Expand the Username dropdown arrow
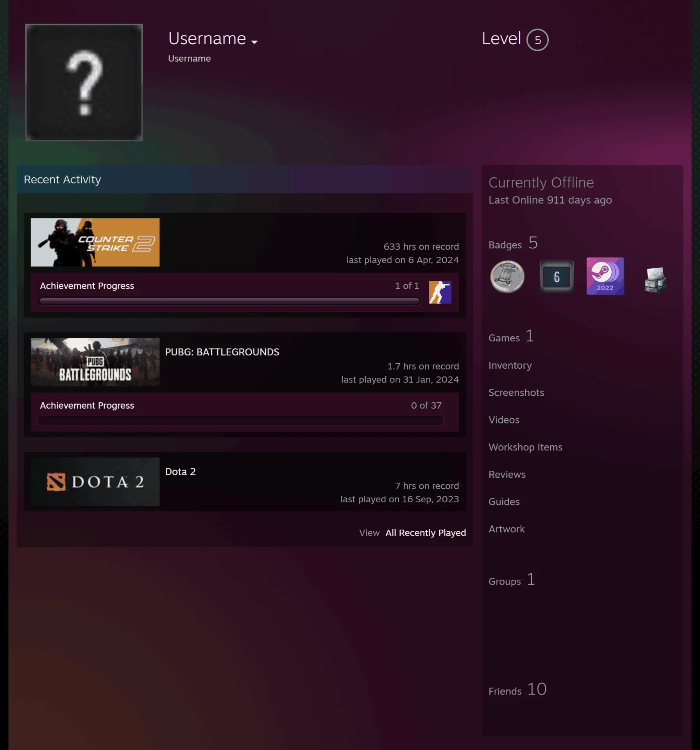The width and height of the screenshot is (700, 750). pyautogui.click(x=254, y=42)
